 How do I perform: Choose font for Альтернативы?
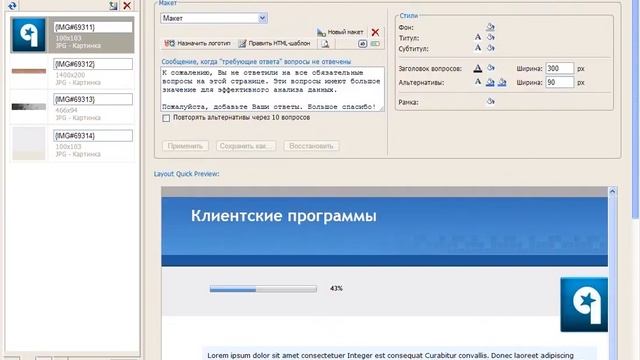478,82
